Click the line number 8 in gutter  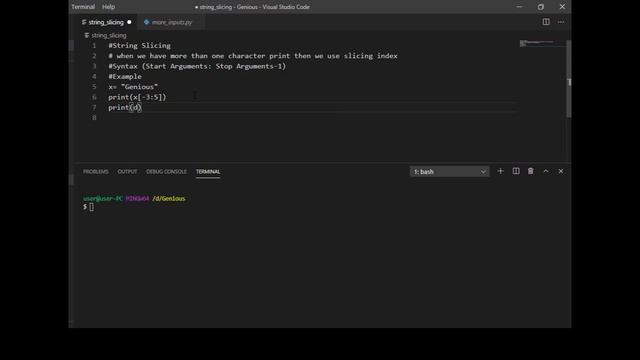coord(94,118)
